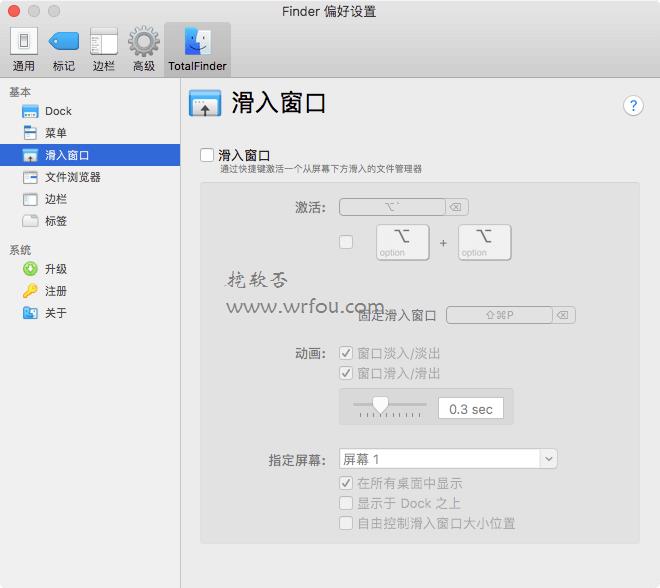Click the Dock icon in sidebar
This screenshot has height=588, width=660.
30,112
